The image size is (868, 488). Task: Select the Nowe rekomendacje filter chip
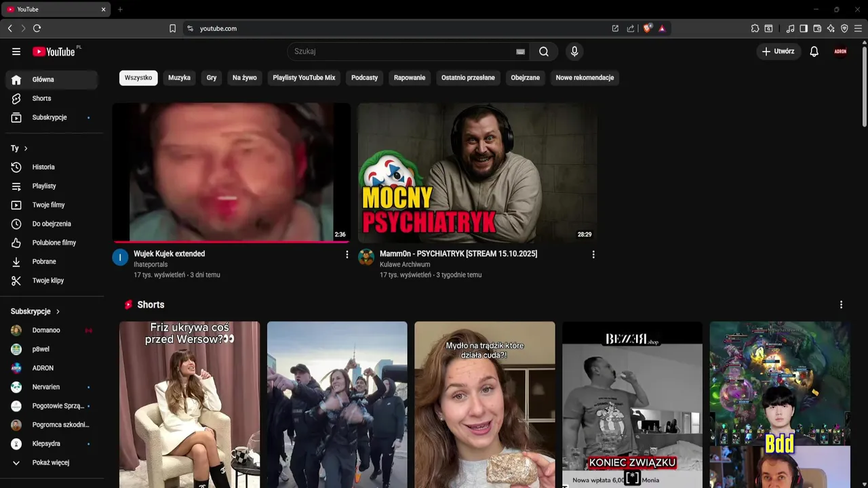click(x=585, y=78)
